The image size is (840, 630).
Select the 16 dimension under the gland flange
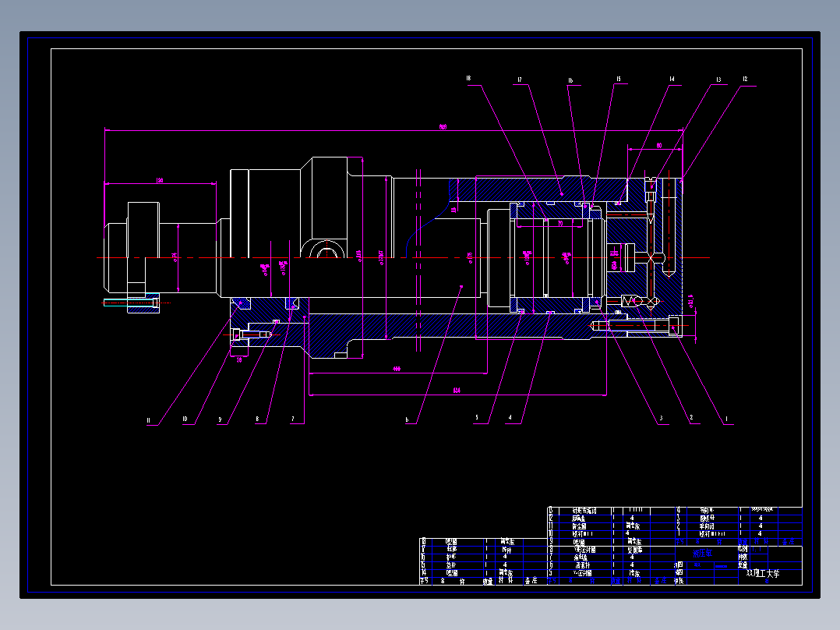pos(239,359)
